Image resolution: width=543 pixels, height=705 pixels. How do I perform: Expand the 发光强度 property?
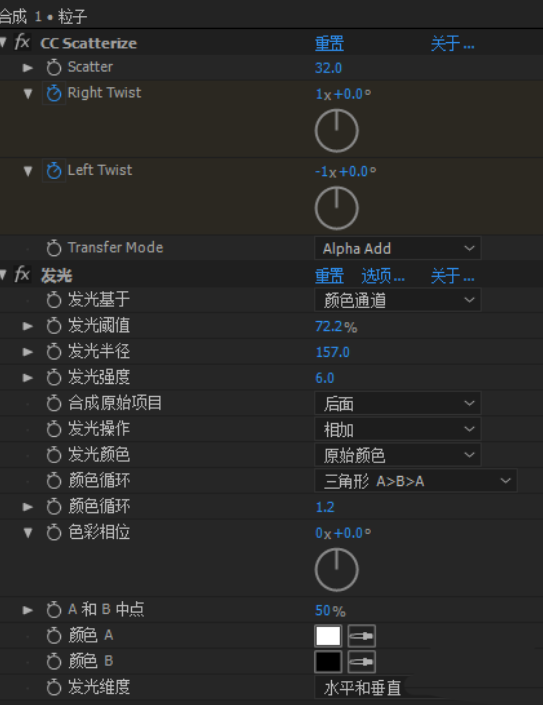point(28,378)
